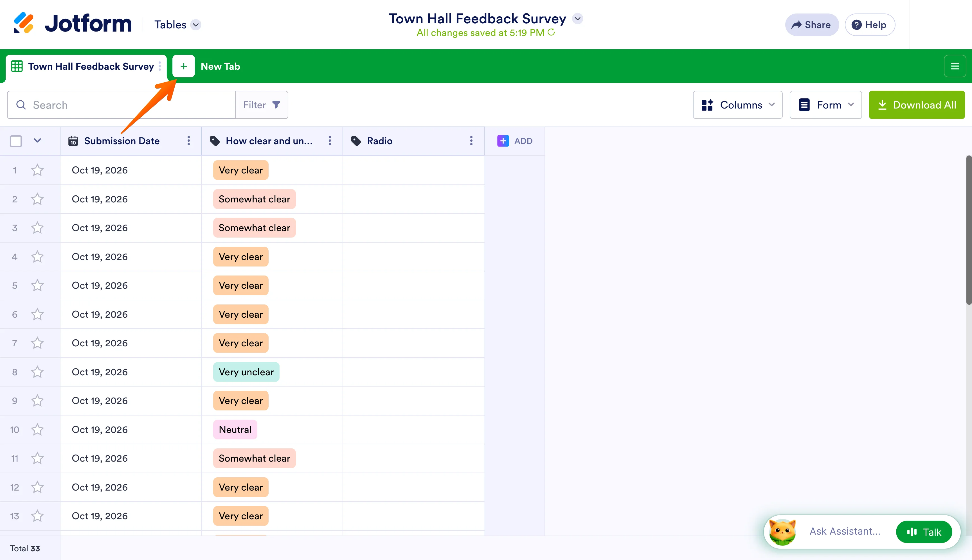
Task: Expand the Town Hall Feedback Survey title dropdown
Action: (x=578, y=19)
